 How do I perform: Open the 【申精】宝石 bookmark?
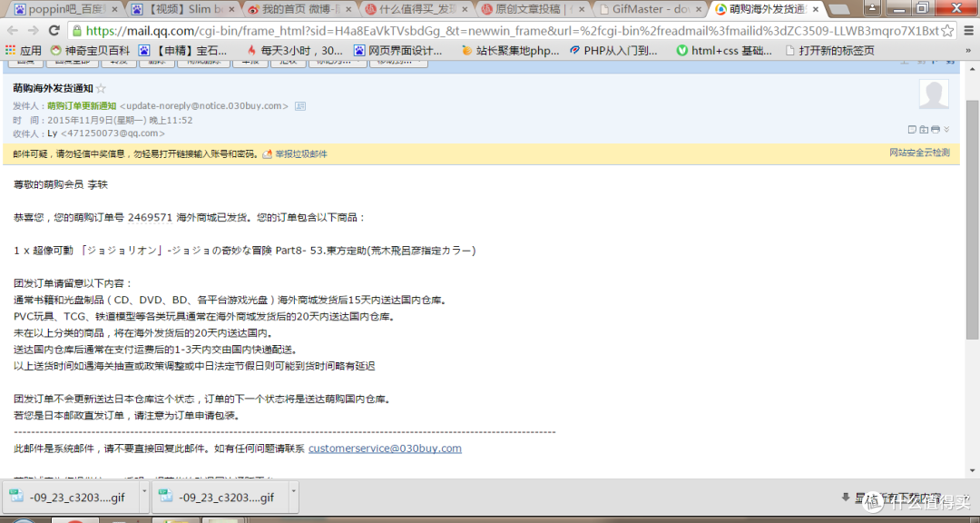182,51
